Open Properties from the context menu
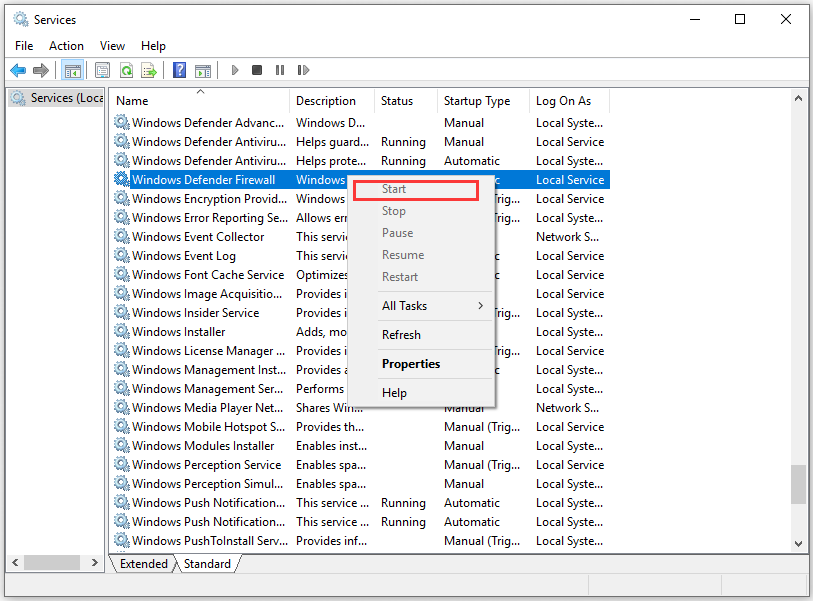Screen dimensions: 813x601 (421, 364)
